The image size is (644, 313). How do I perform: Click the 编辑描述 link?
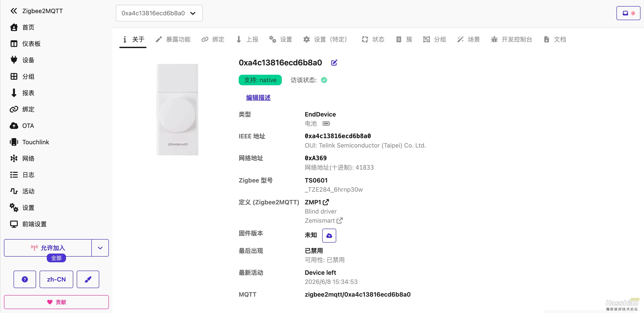(258, 97)
